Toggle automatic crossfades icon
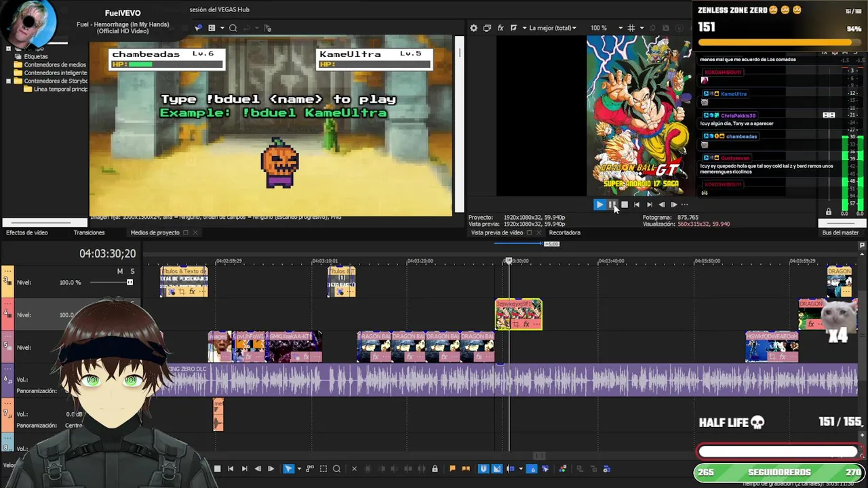 tap(497, 468)
